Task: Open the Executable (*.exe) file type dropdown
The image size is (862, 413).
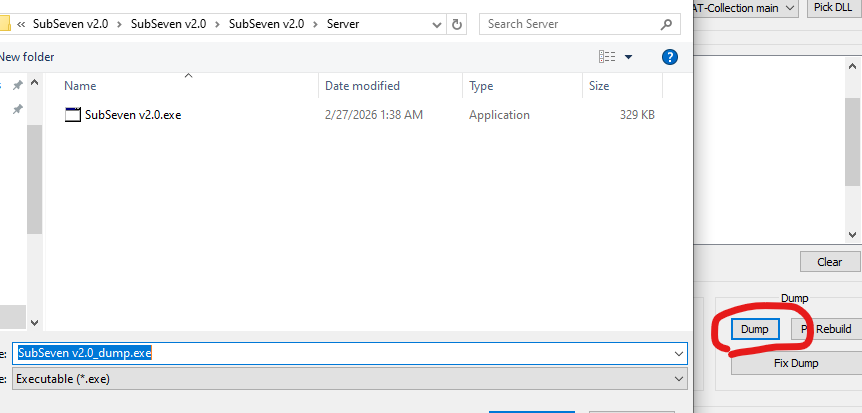Action: (679, 379)
